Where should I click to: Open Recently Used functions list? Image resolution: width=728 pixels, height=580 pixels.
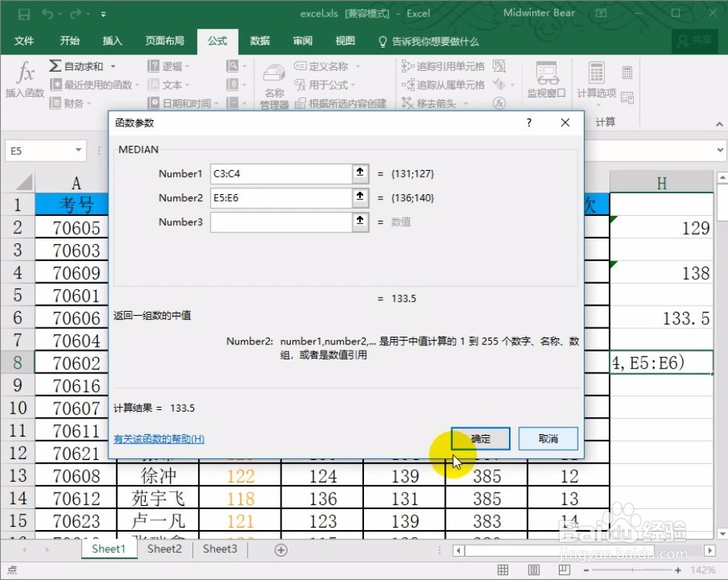(95, 85)
